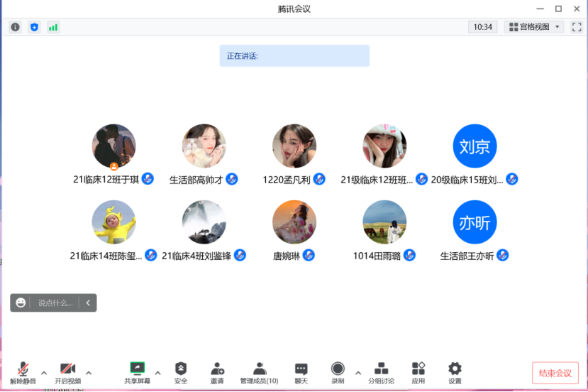Screen dimensions: 588x392
Task: Check the green network signal icon
Action: point(53,27)
